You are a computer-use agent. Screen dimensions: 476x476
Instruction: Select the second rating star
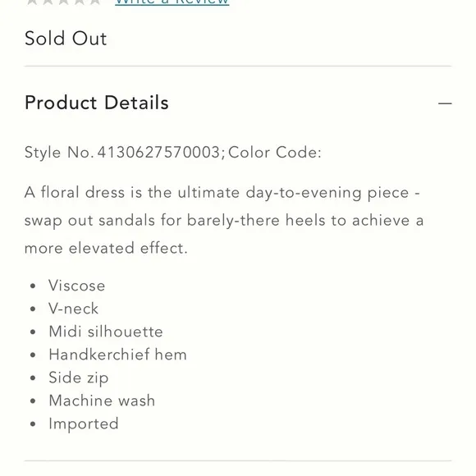coord(48,2)
